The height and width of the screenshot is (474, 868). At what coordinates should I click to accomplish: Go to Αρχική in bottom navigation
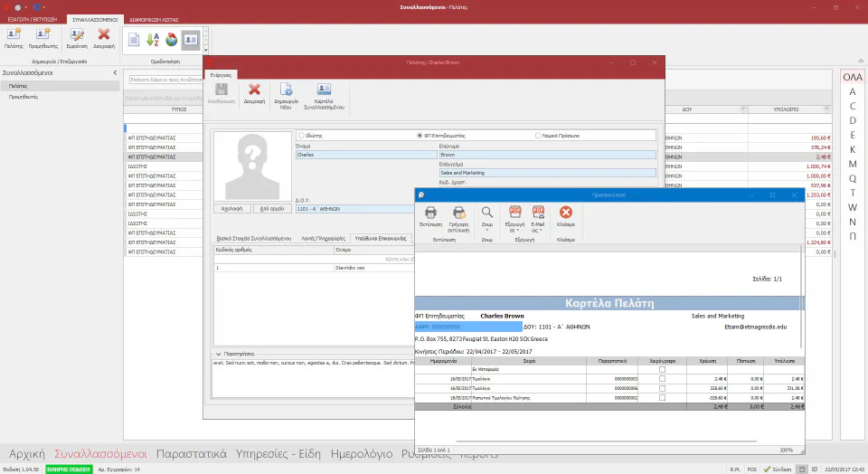click(x=26, y=454)
